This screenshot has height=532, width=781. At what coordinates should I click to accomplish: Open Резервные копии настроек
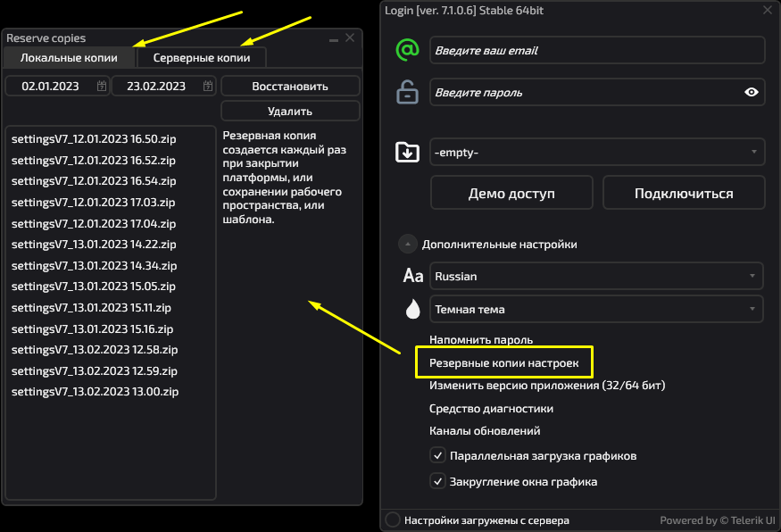tap(504, 362)
